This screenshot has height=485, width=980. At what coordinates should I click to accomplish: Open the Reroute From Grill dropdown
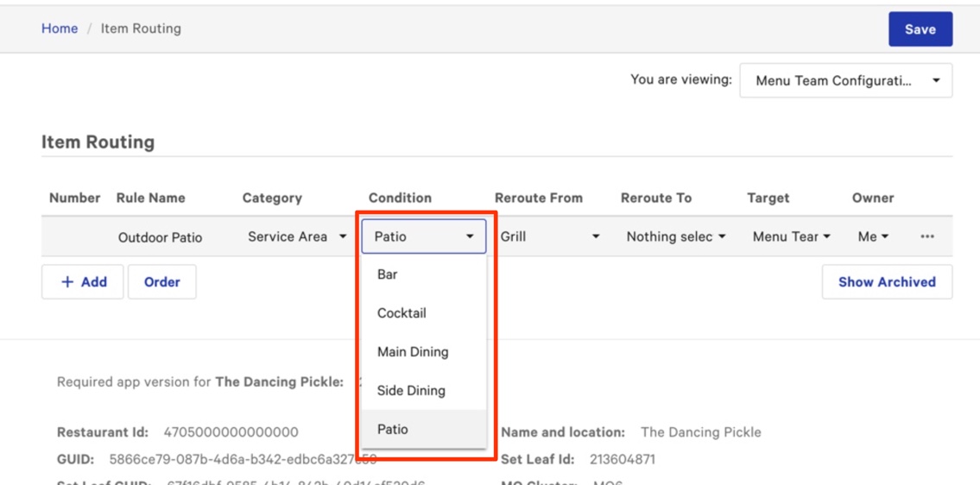[x=549, y=236]
